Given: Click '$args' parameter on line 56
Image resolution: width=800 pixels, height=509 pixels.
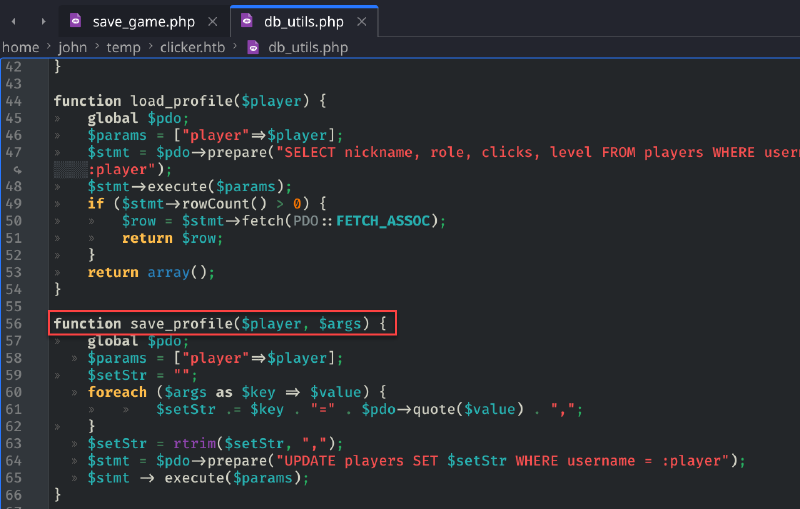Looking at the screenshot, I should (x=340, y=324).
